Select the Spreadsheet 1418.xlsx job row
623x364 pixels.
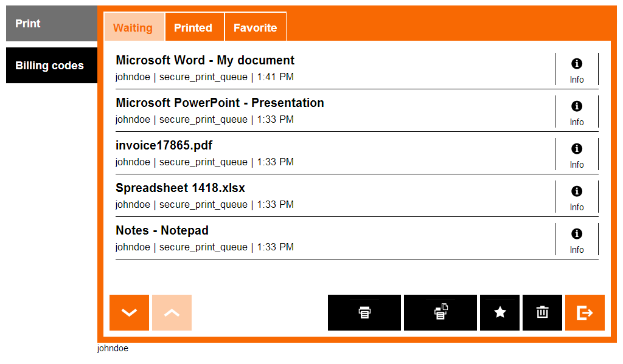click(x=329, y=195)
